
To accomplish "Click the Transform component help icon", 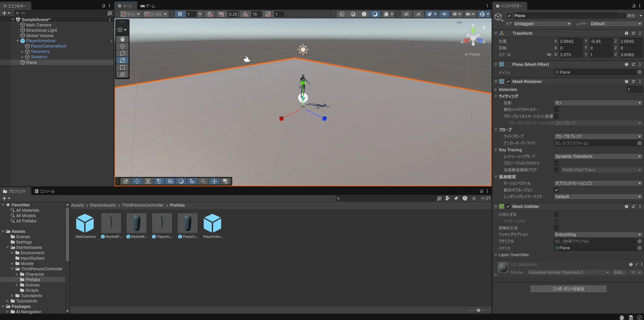I will pyautogui.click(x=626, y=33).
